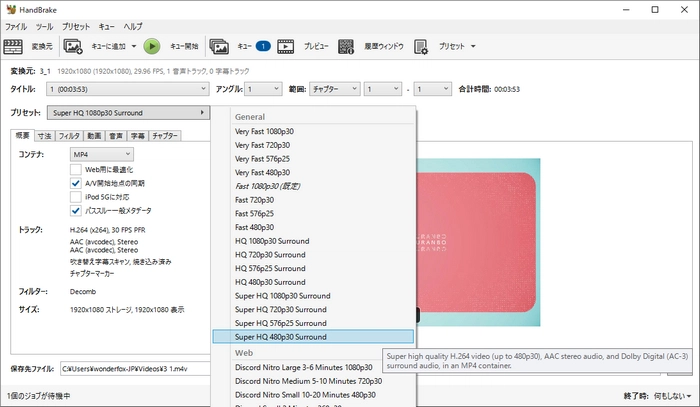Expand the 範囲 チャプター dropdown
Image resolution: width=700 pixels, height=407 pixels.
coord(334,89)
